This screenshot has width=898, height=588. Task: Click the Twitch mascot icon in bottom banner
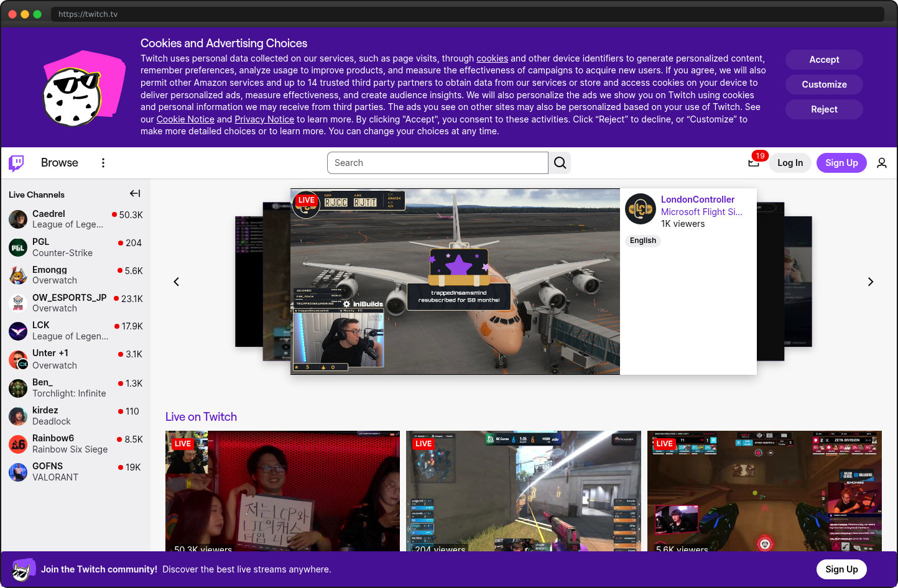pos(23,569)
